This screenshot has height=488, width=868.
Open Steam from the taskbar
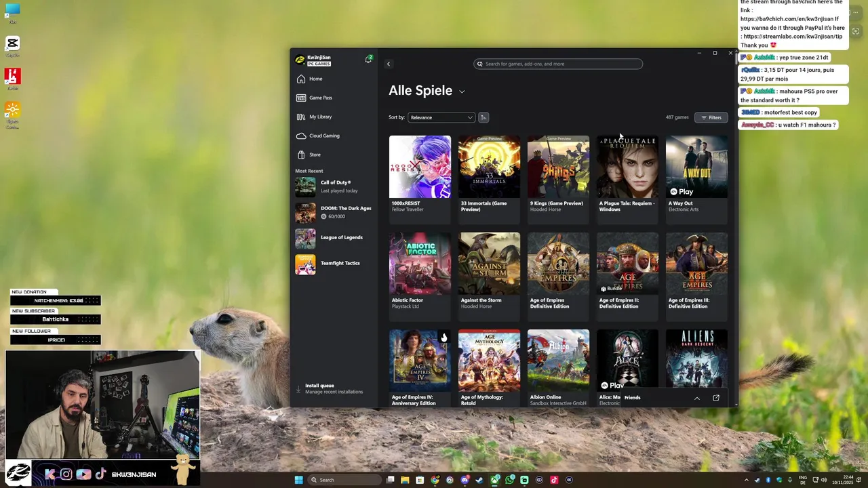point(479,480)
